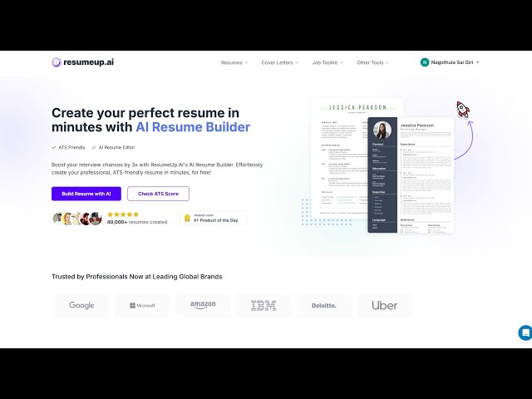Expand the Job Toolkit dropdown chevron
The height and width of the screenshot is (399, 532).
pyautogui.click(x=342, y=63)
